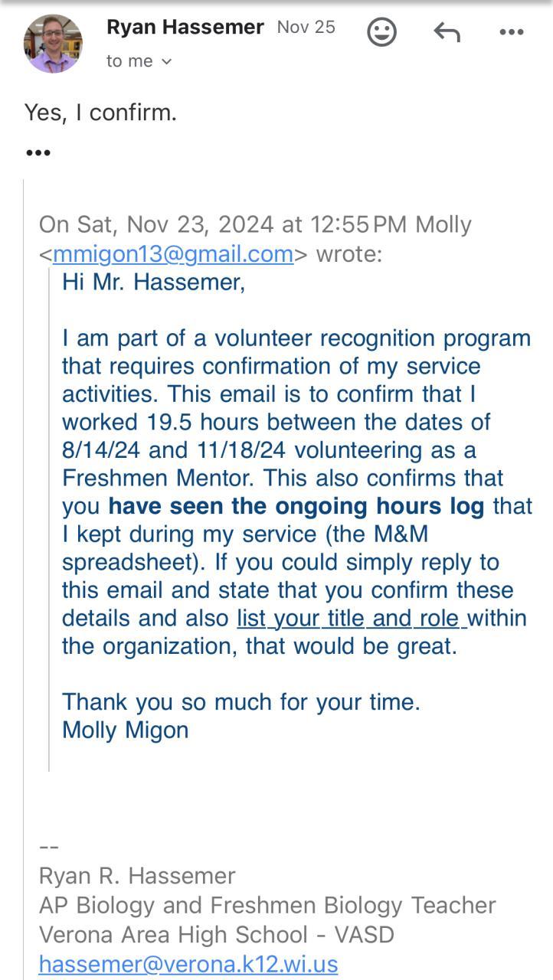Tap the Nov 25 date stamp
This screenshot has width=553, height=980.
click(306, 28)
